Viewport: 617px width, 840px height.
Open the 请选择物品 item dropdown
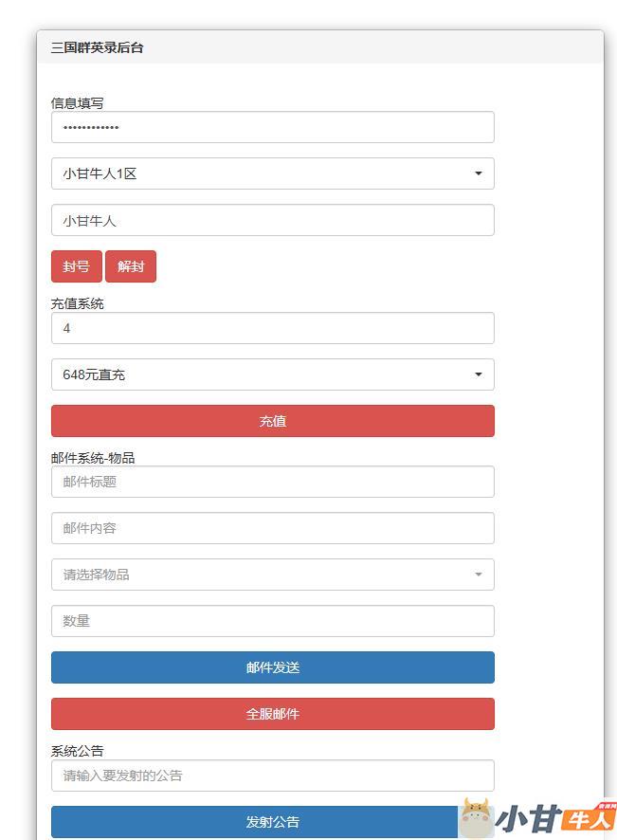tap(272, 575)
